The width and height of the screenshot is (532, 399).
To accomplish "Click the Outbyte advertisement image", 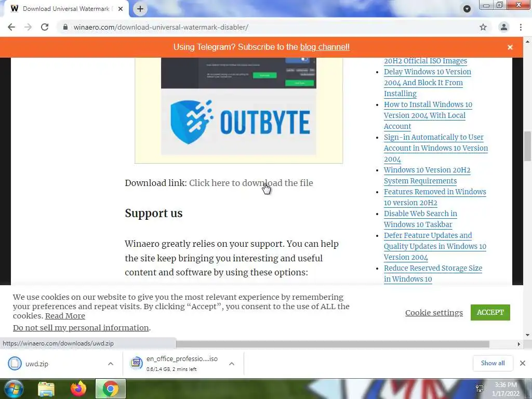I will 238,106.
